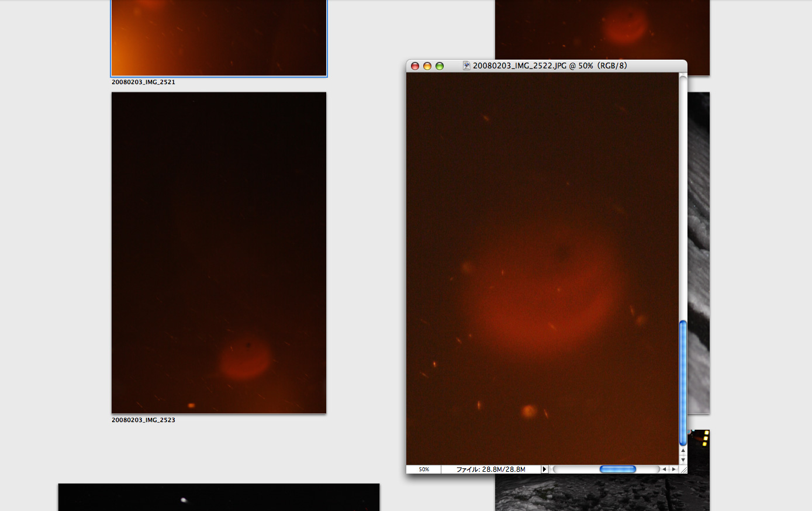Click the 50% zoom level field
The width and height of the screenshot is (812, 511).
(424, 469)
